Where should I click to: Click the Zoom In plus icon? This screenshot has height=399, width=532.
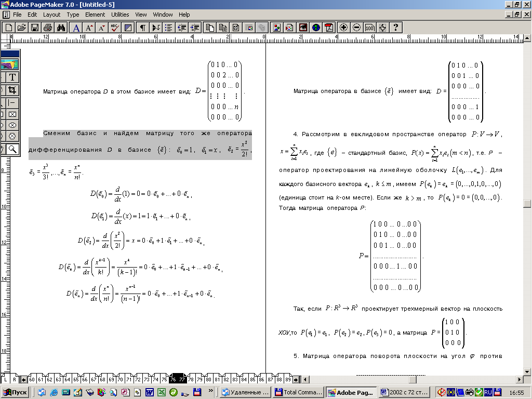[x=344, y=28]
